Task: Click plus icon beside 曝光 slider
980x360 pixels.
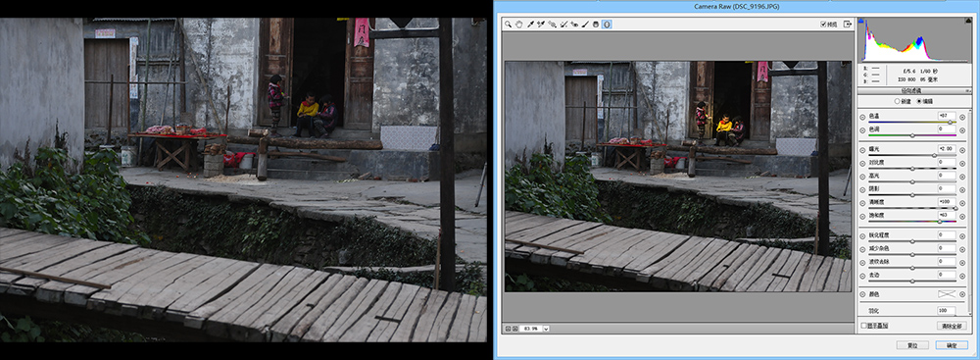Action: click(962, 150)
